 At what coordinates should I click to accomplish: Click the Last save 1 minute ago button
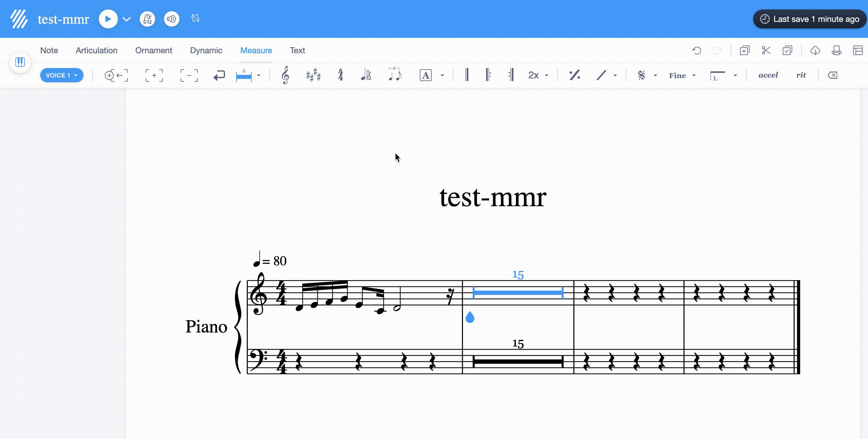point(809,19)
